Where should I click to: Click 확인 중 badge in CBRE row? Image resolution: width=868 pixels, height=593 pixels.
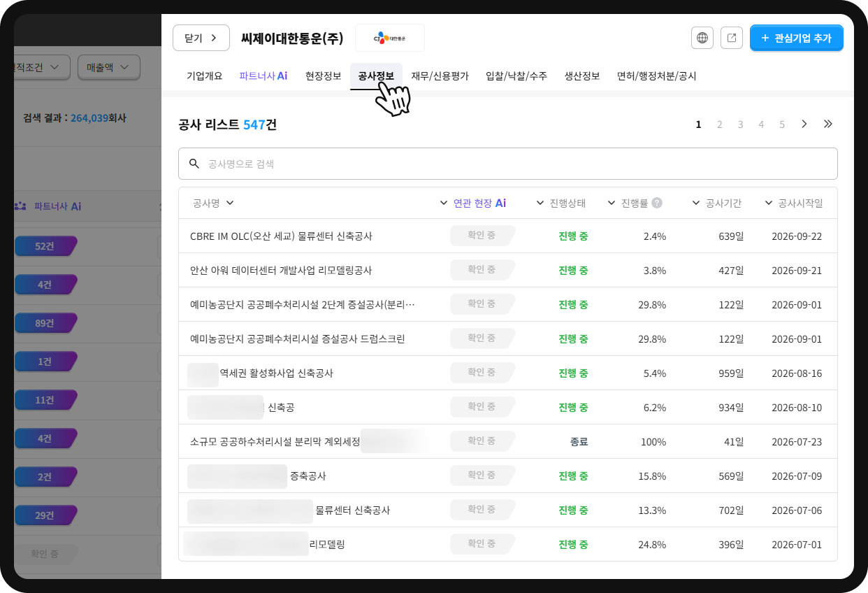tap(482, 236)
